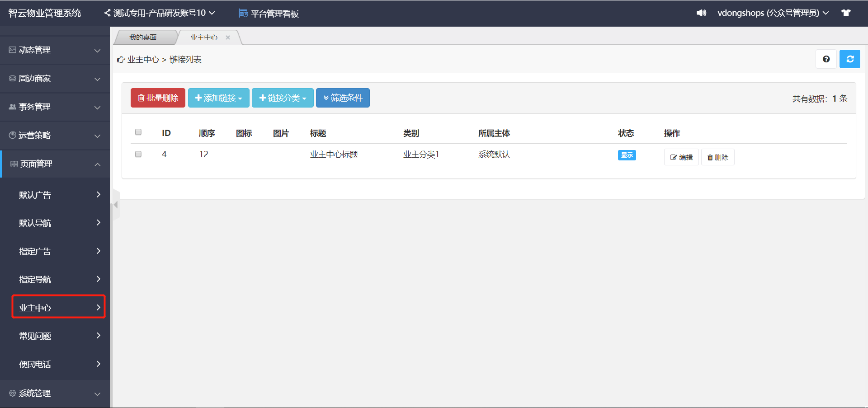Tick the select-all header checkbox
868x408 pixels.
138,132
